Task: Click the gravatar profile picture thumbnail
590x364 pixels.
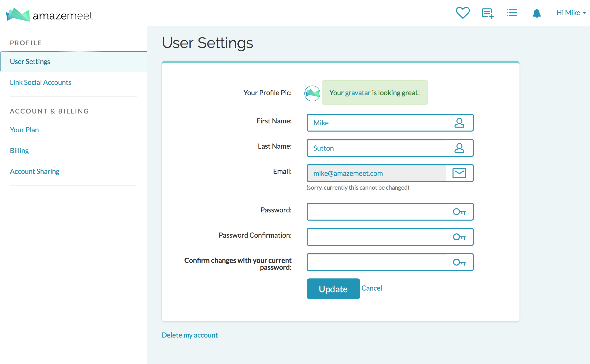Action: click(312, 93)
